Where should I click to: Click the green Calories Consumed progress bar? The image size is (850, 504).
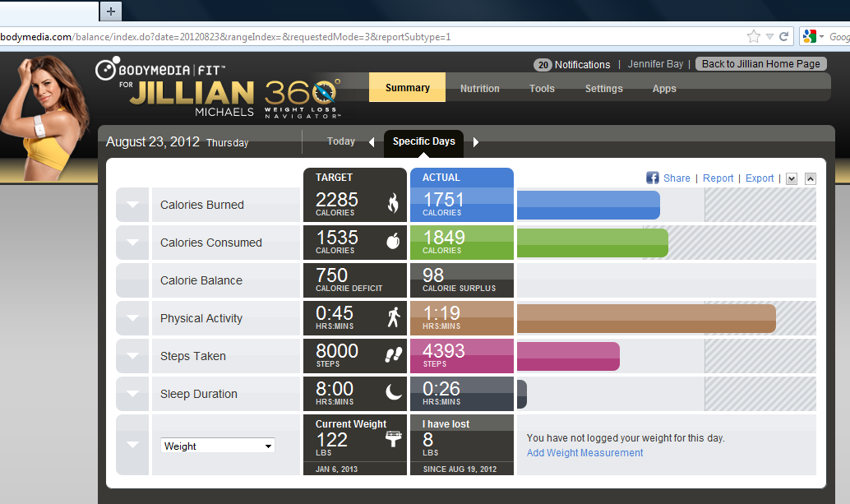tap(593, 243)
